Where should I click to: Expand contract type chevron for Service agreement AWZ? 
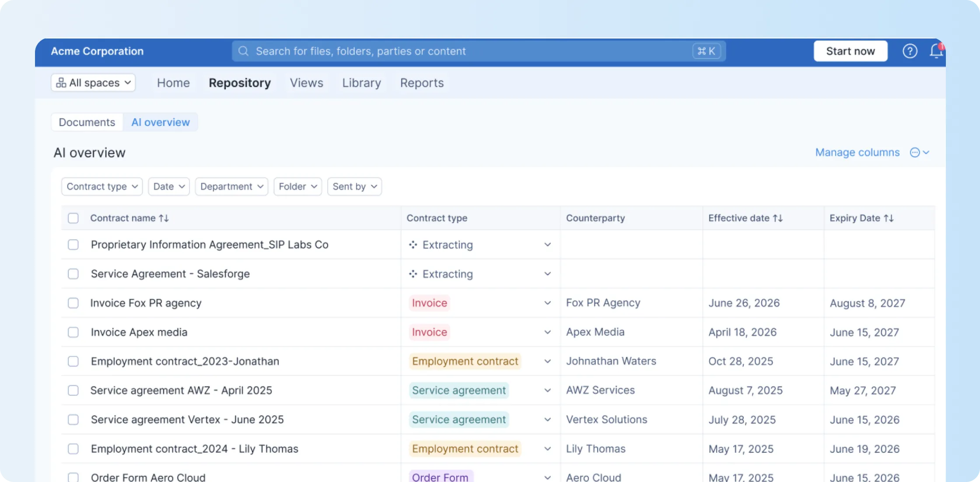tap(547, 390)
